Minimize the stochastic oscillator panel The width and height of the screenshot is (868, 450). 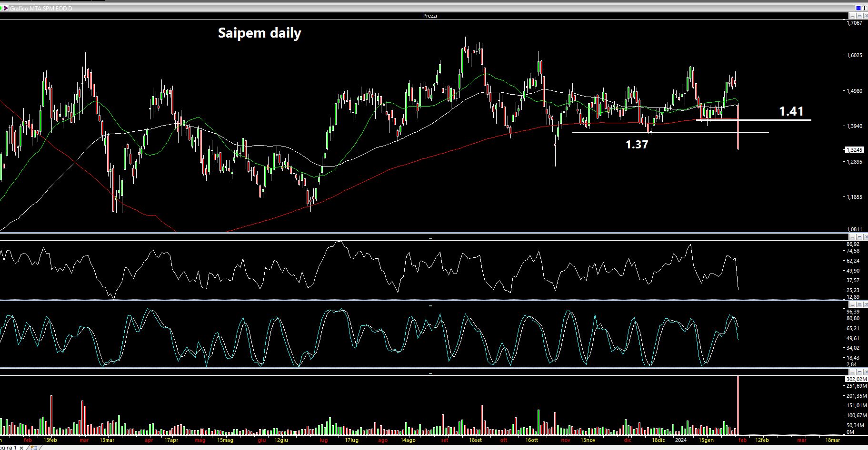852,304
